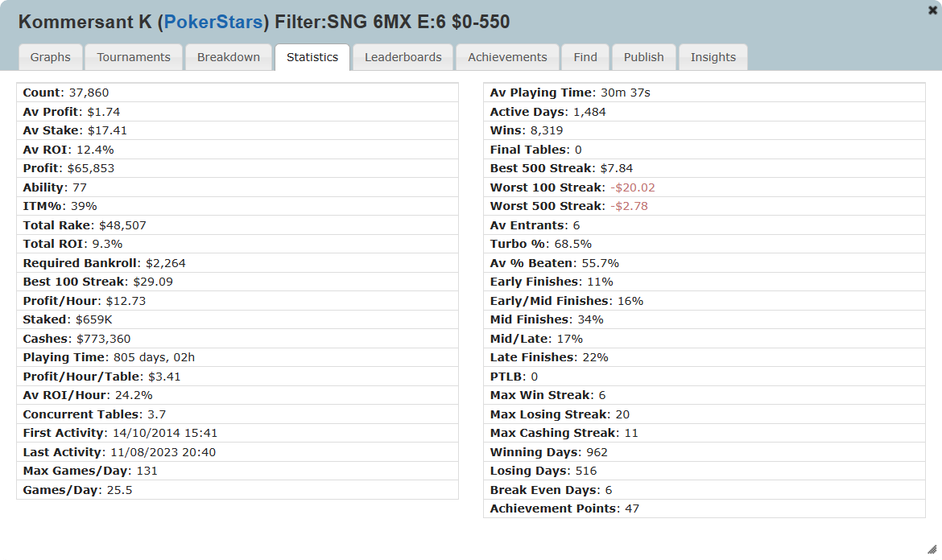Screen dimensions: 942x560
Task: Follow the PokerStars link in title
Action: [x=213, y=23]
